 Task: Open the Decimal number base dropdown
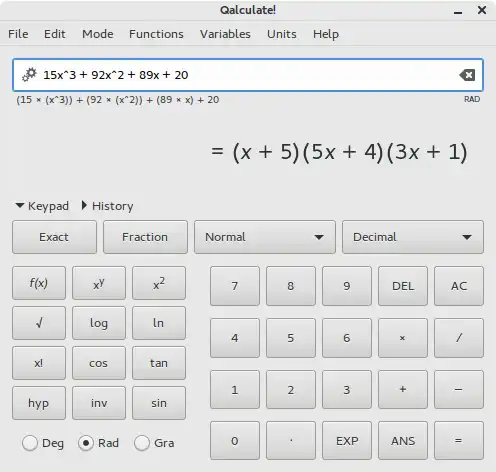pos(413,237)
